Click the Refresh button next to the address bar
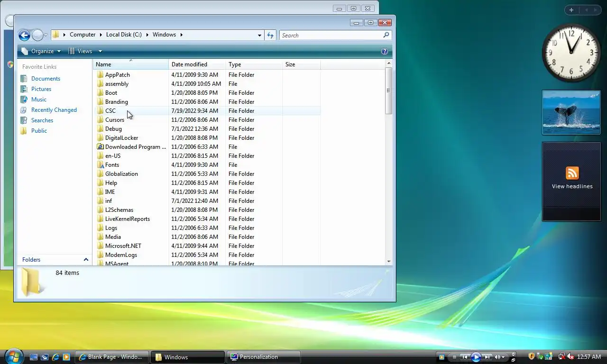Image resolution: width=607 pixels, height=364 pixels. (270, 35)
